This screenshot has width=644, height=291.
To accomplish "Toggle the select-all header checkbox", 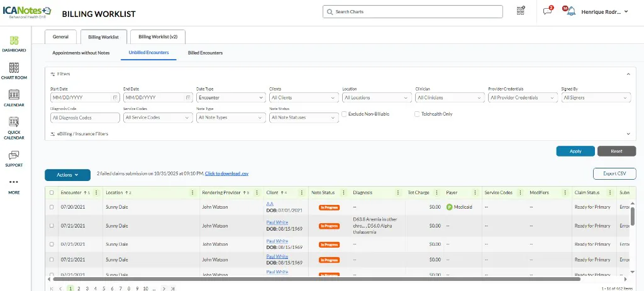I will (x=52, y=192).
